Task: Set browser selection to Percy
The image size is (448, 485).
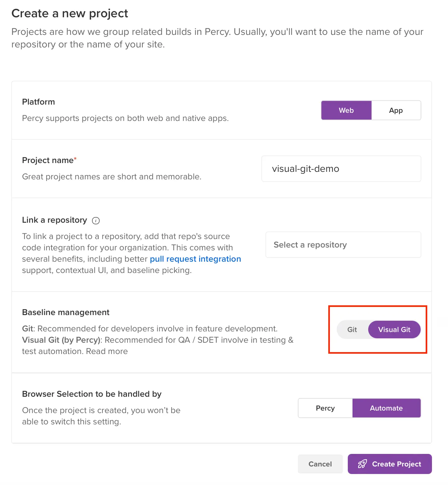Action: point(325,408)
